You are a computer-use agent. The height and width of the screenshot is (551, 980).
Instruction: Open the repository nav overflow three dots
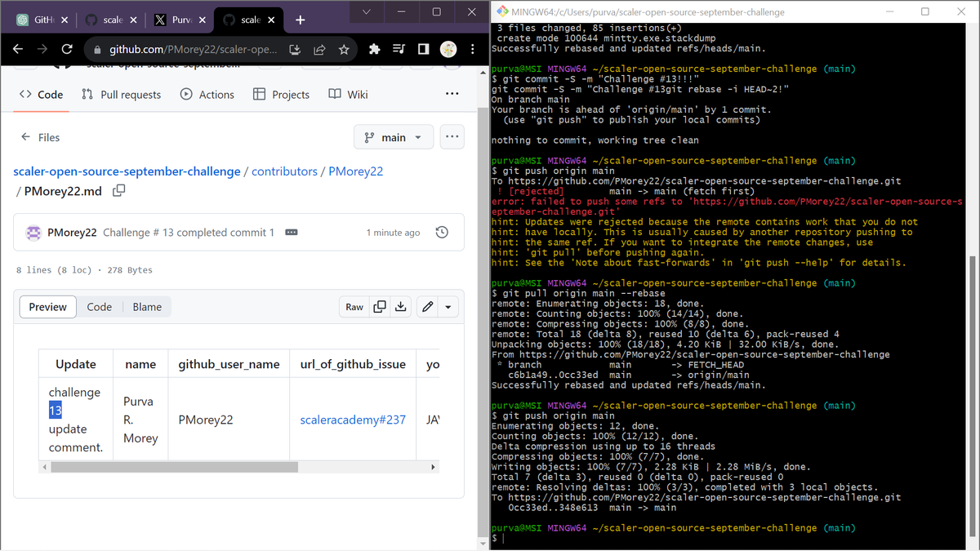point(452,94)
